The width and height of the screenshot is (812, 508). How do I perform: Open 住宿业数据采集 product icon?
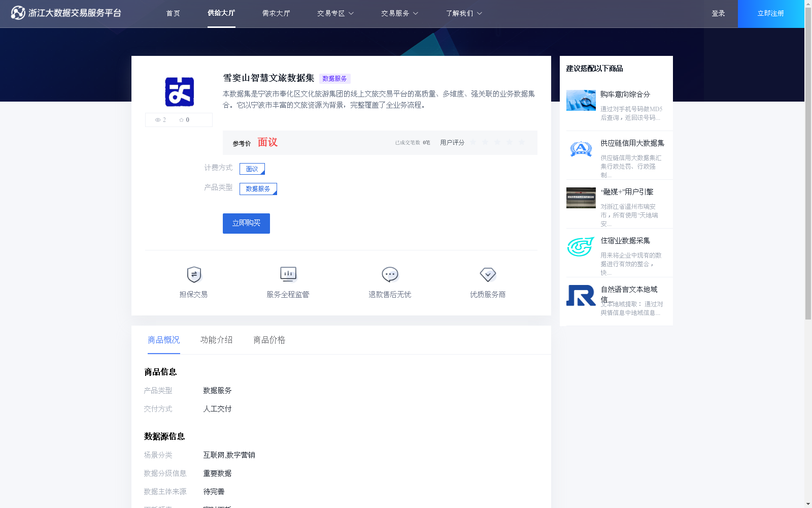[x=581, y=247]
